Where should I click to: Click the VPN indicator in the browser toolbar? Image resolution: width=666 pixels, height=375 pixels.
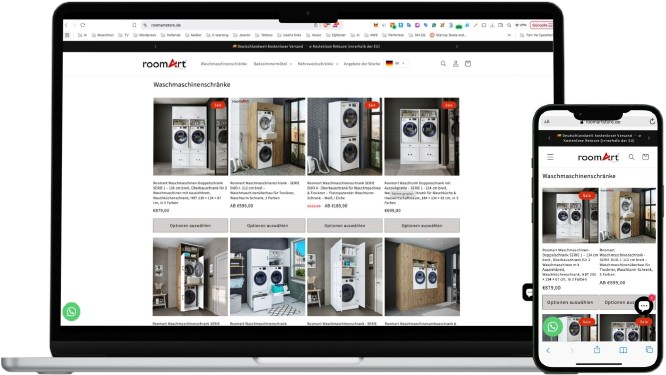(521, 25)
